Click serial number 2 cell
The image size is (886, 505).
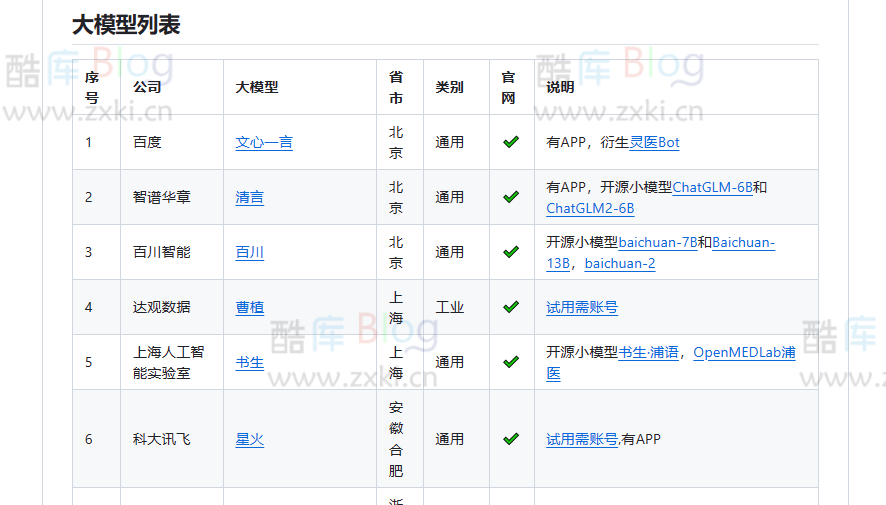point(96,197)
